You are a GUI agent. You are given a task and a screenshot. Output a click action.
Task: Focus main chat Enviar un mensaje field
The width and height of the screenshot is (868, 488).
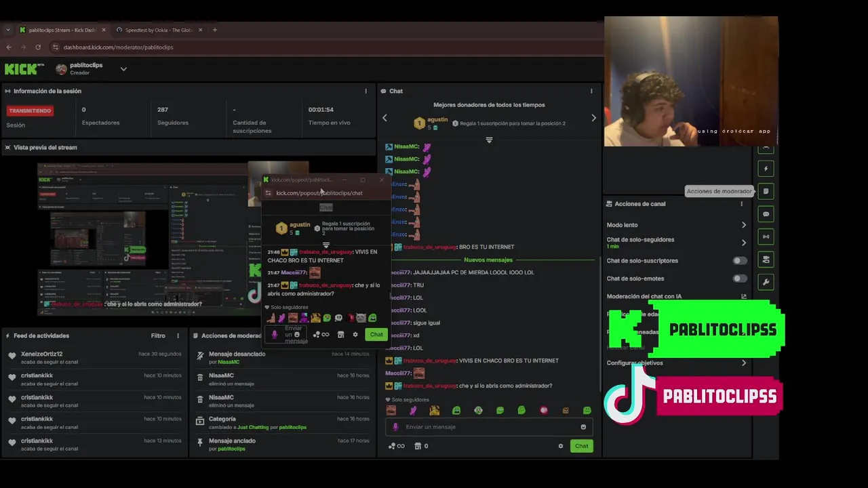(489, 427)
